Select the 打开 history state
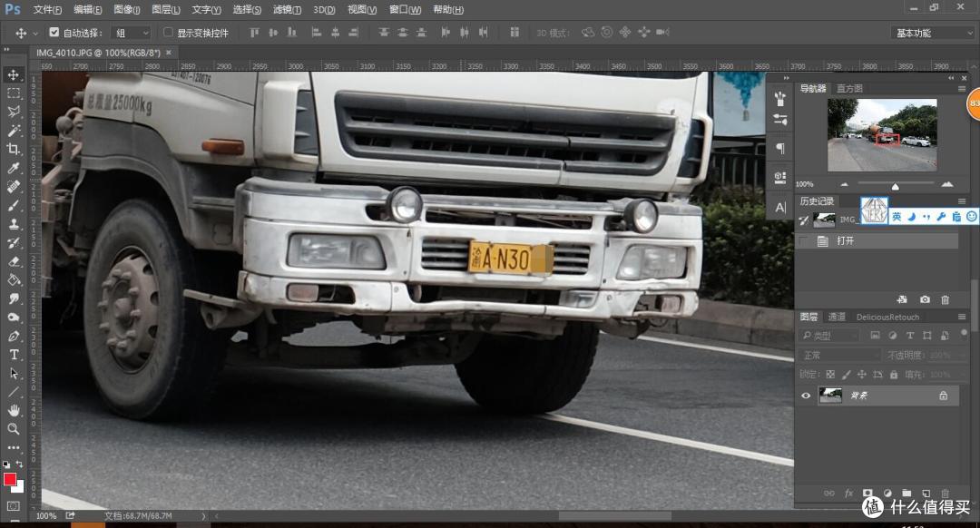The image size is (980, 528). [x=844, y=241]
